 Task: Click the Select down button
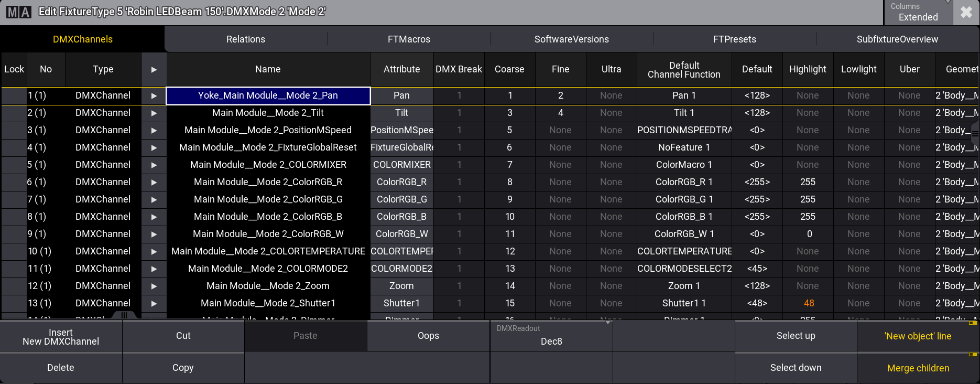click(x=796, y=368)
